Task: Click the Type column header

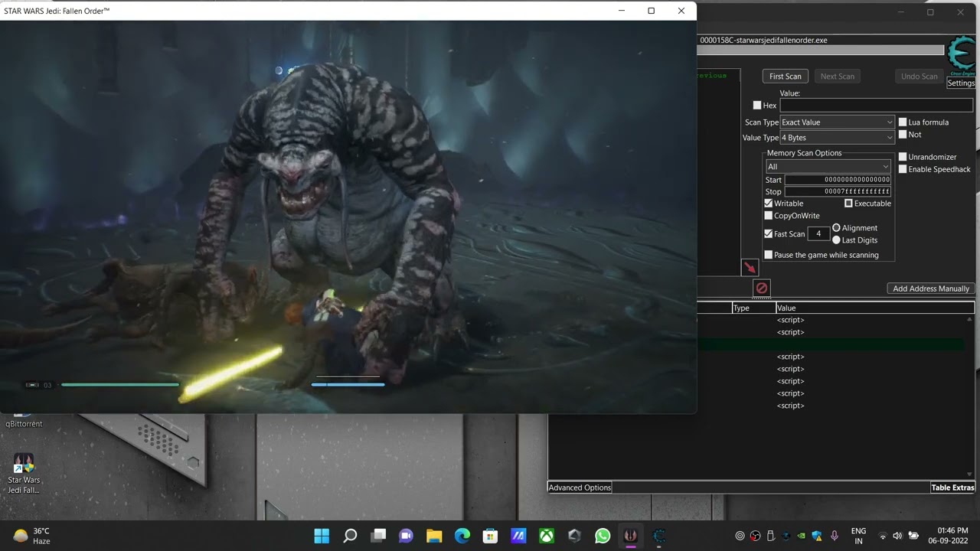Action: [753, 308]
